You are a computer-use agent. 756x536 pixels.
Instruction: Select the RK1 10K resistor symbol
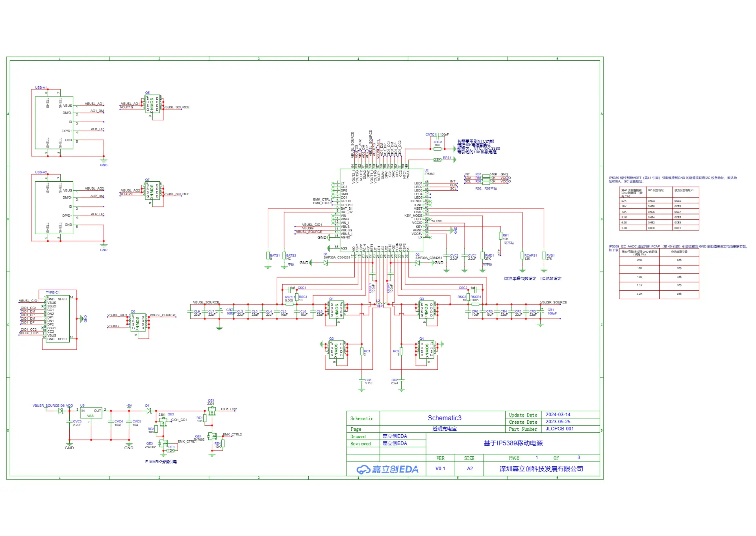(x=500, y=236)
